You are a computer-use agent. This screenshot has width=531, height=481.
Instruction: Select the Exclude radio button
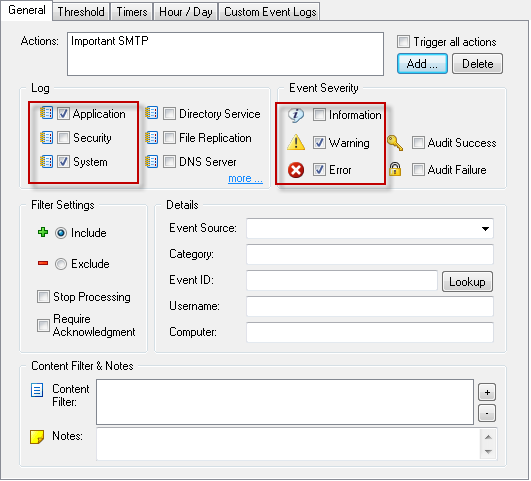click(x=61, y=264)
